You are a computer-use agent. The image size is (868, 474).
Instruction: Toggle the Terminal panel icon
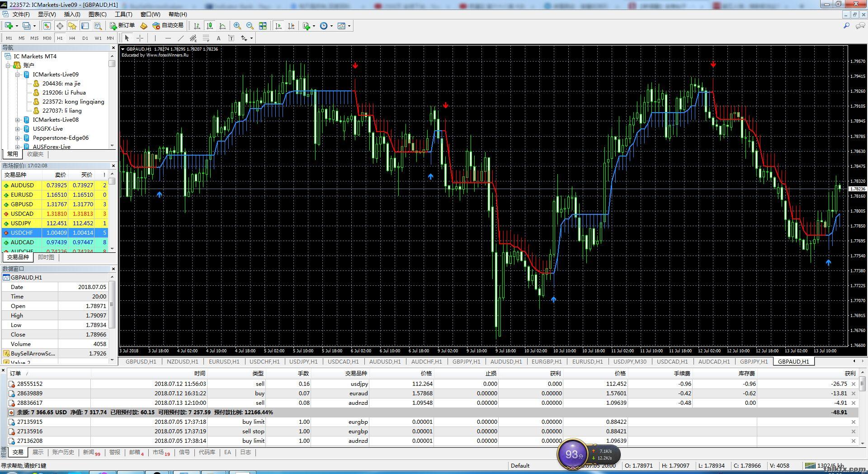[x=85, y=26]
